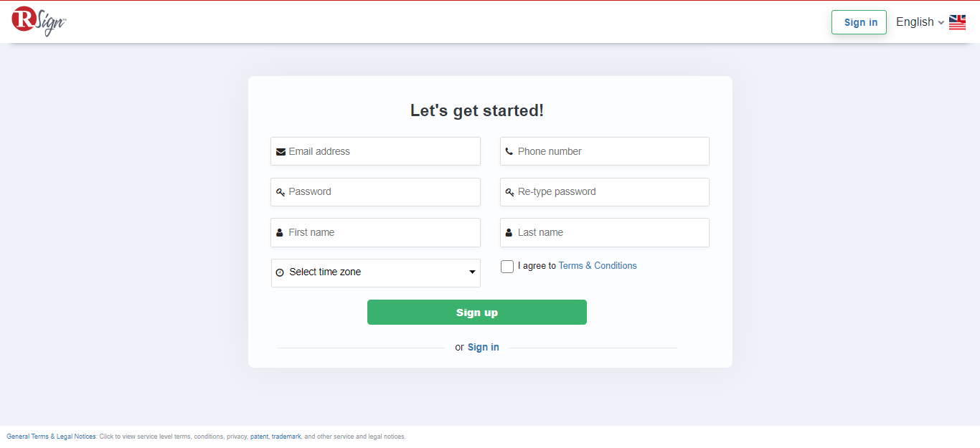Click the RSign logo

pyautogui.click(x=38, y=21)
